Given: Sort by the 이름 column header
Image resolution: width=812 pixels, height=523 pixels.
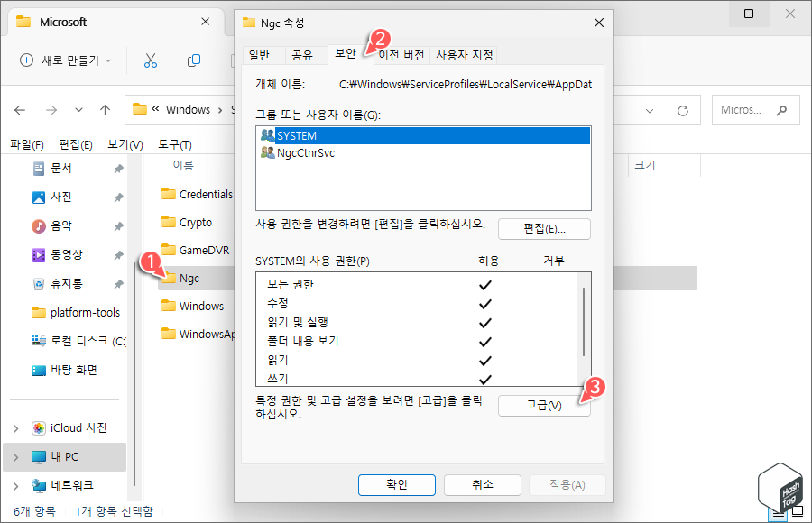Looking at the screenshot, I should pos(183,165).
